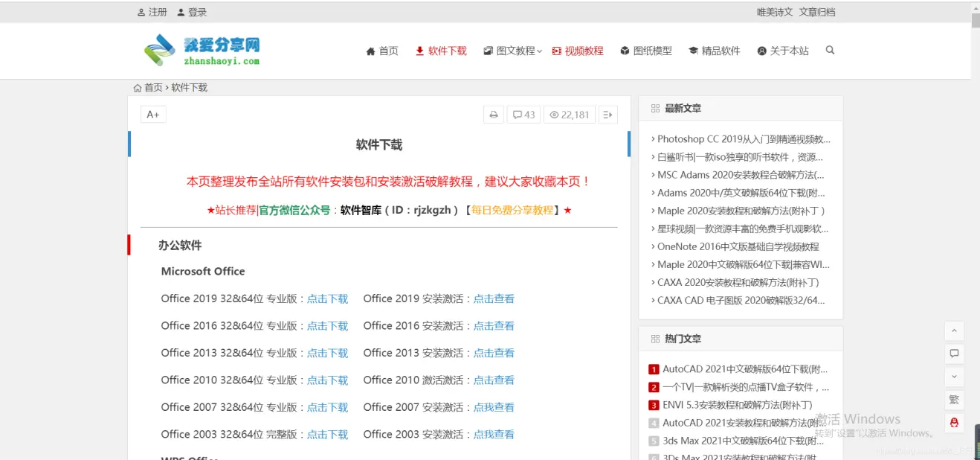Toggle traditional Chinese with 繁 button
This screenshot has height=460, width=980.
pyautogui.click(x=954, y=400)
